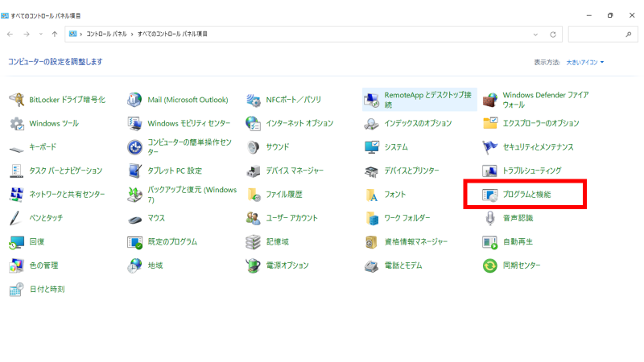The height and width of the screenshot is (362, 644).
Task: Open 電源オプション battery icon
Action: click(253, 266)
